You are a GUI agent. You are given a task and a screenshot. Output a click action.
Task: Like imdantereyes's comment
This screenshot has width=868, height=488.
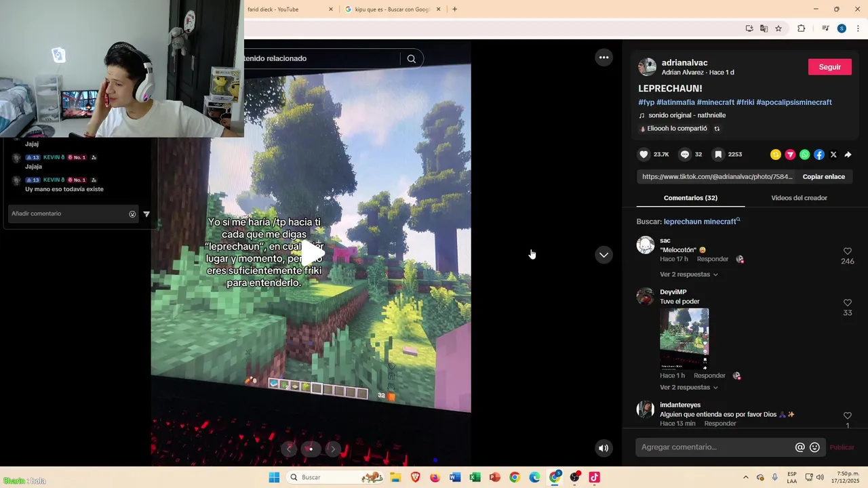point(847,415)
